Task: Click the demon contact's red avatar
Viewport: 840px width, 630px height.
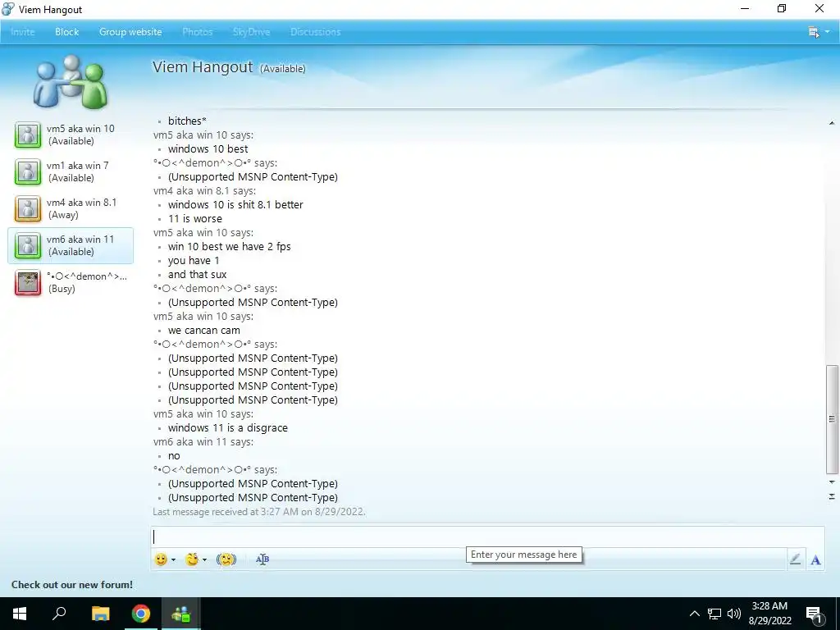Action: [x=27, y=282]
